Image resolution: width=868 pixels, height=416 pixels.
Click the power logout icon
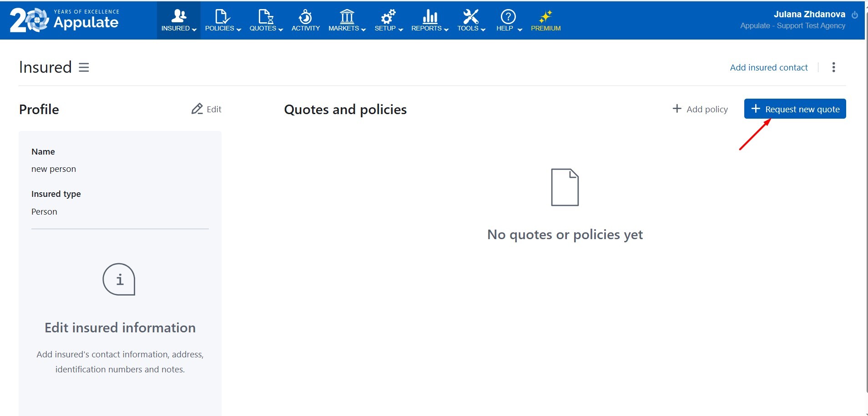point(855,15)
